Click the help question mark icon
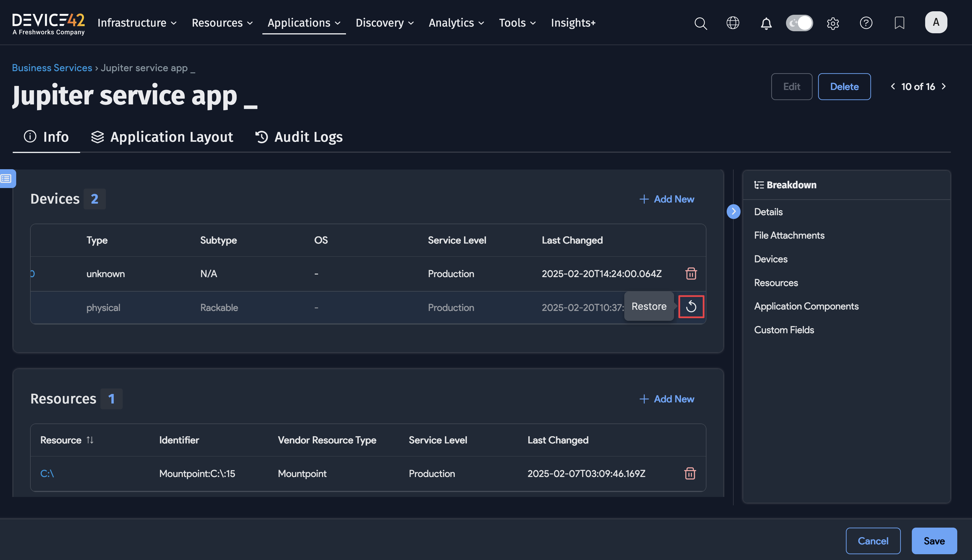972x560 pixels. coord(866,23)
